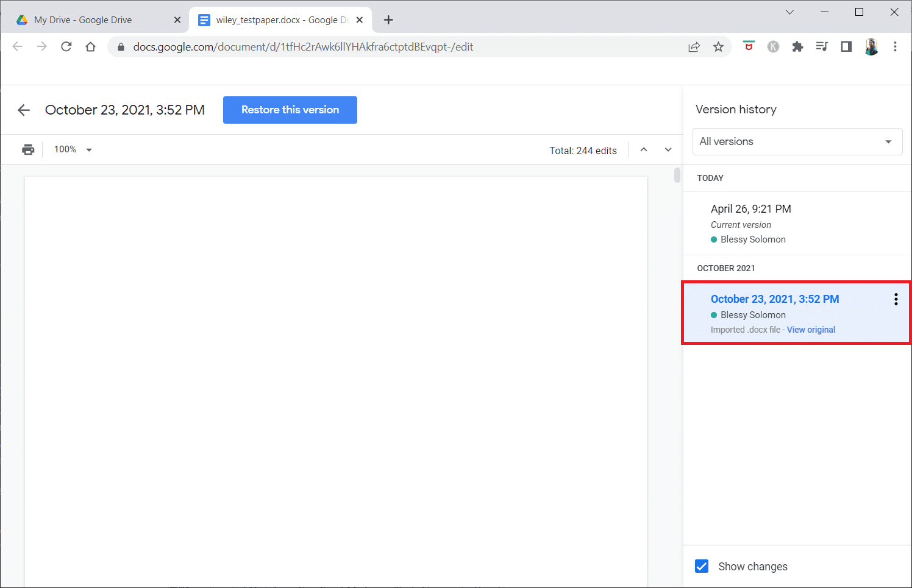Open the grey K extension icon
This screenshot has height=588, width=912.
click(x=773, y=47)
